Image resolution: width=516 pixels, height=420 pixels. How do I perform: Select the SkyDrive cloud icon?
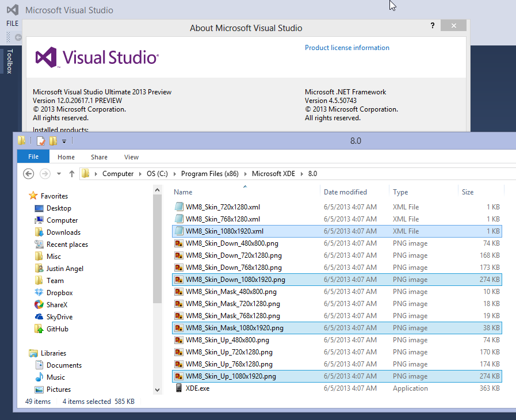pos(39,316)
